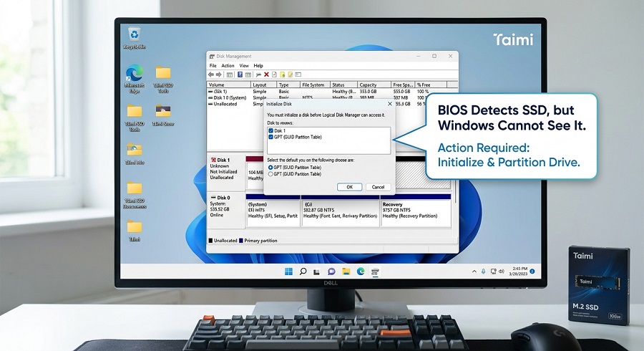Select the Disk 10 (System) volume row
644x351 pixels.
(228, 98)
